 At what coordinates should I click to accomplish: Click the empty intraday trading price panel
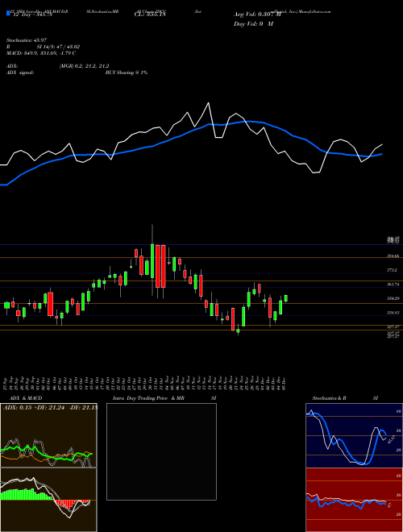click(161, 451)
